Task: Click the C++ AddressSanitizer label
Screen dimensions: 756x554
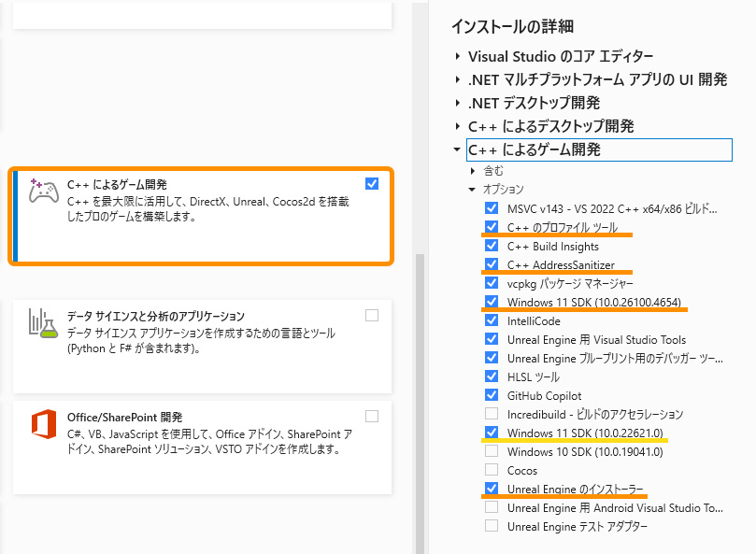Action: coord(561,264)
